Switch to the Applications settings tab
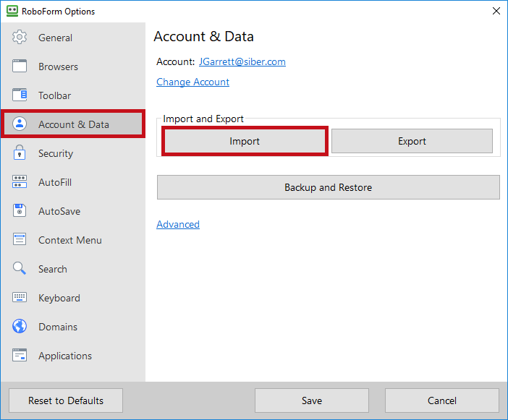The height and width of the screenshot is (420, 508). point(64,356)
